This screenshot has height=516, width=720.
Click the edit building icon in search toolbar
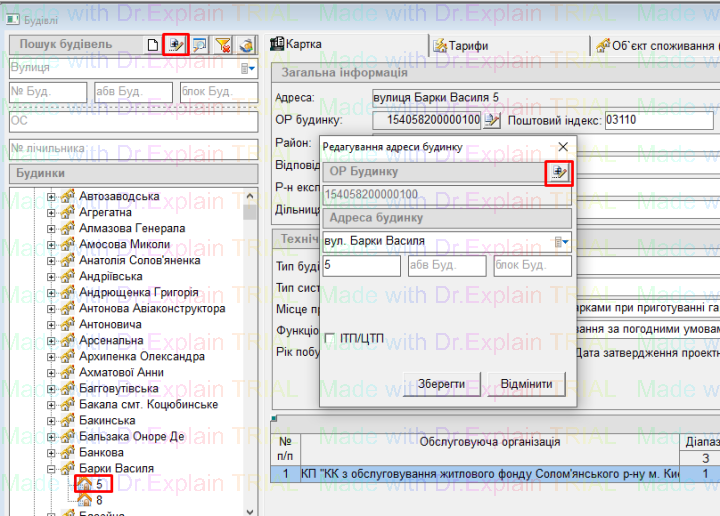(175, 45)
